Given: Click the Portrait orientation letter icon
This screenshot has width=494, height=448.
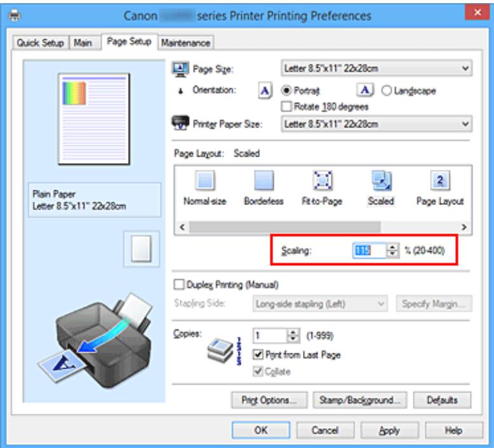Looking at the screenshot, I should (265, 91).
